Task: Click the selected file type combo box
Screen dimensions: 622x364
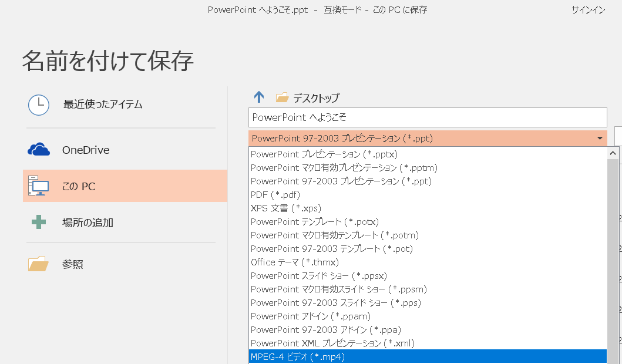Action: click(428, 139)
